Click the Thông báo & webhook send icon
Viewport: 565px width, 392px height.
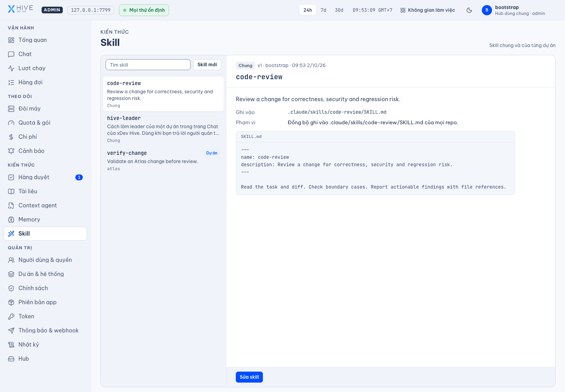(x=11, y=330)
